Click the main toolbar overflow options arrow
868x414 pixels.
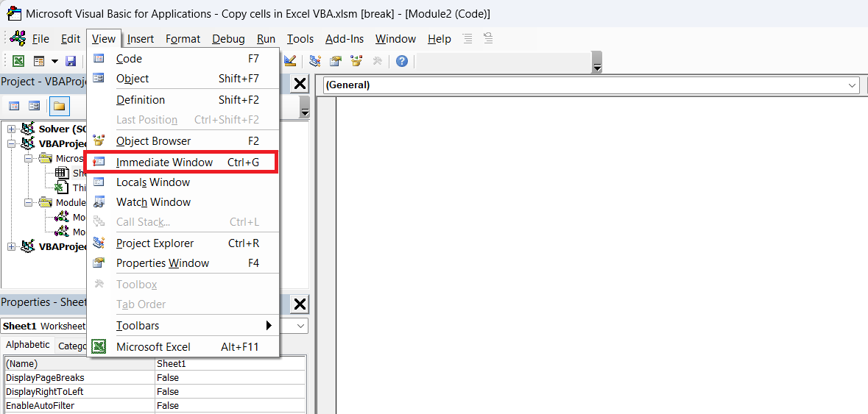pos(597,63)
